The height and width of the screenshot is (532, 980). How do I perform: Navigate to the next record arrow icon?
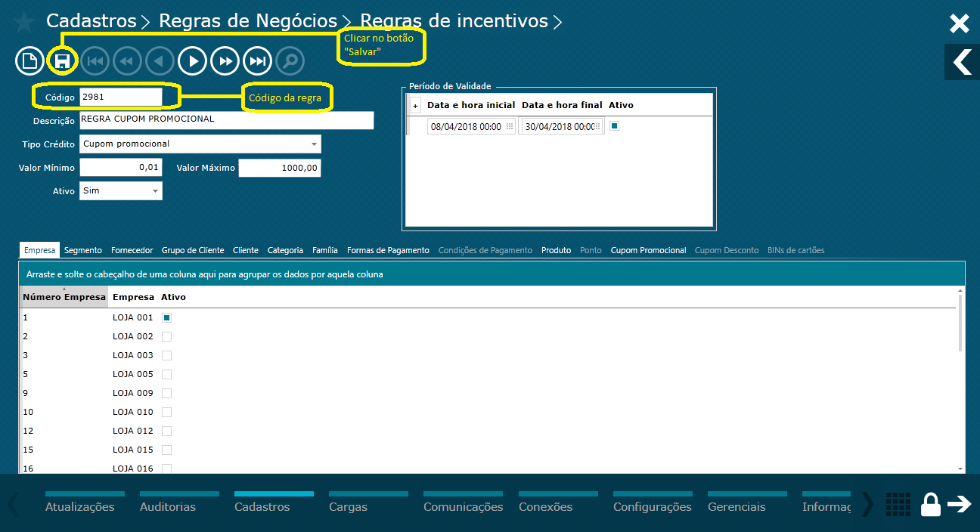(x=192, y=60)
